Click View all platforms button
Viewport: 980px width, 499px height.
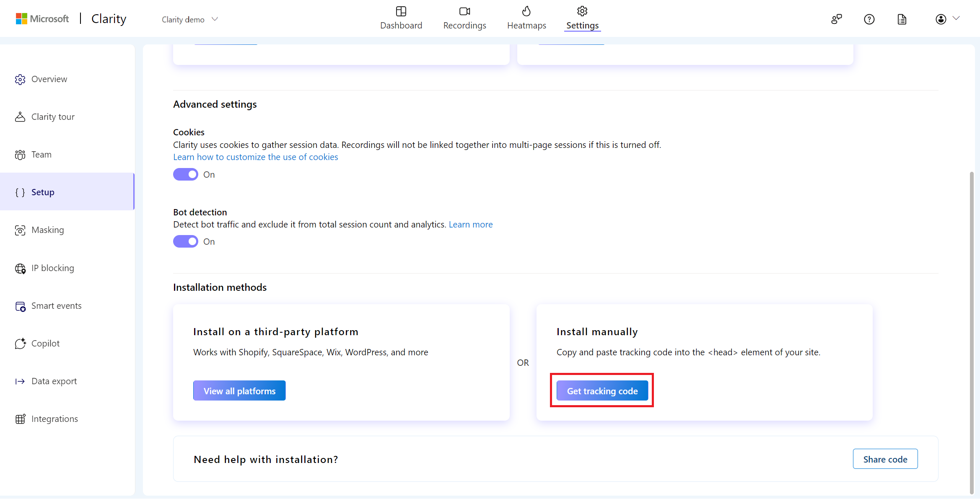tap(239, 391)
